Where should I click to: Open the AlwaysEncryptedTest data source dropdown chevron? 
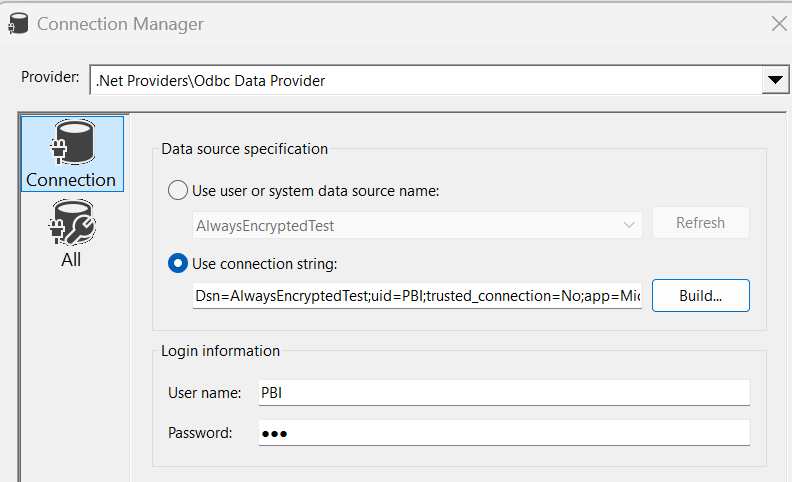[629, 225]
